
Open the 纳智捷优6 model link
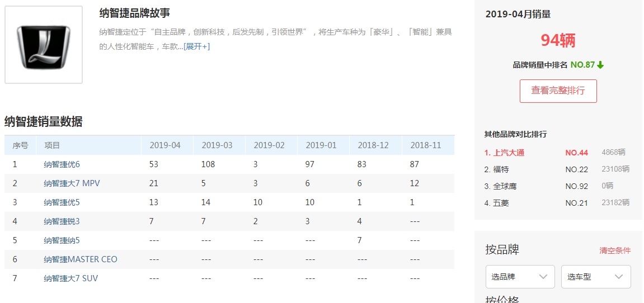62,164
